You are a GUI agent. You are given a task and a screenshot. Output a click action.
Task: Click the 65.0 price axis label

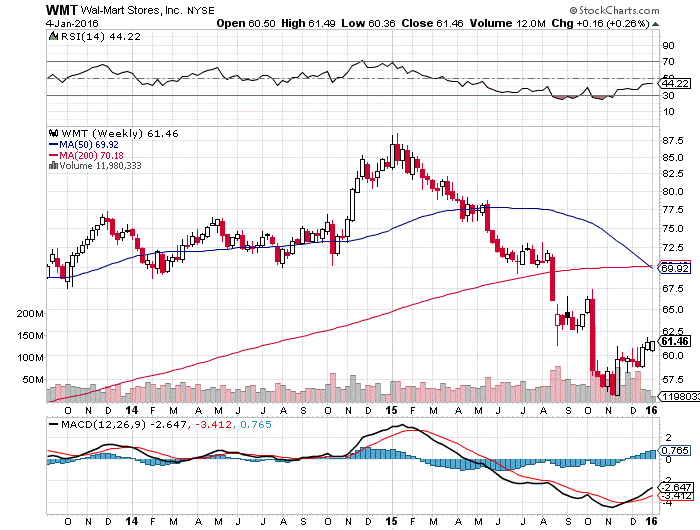point(672,309)
